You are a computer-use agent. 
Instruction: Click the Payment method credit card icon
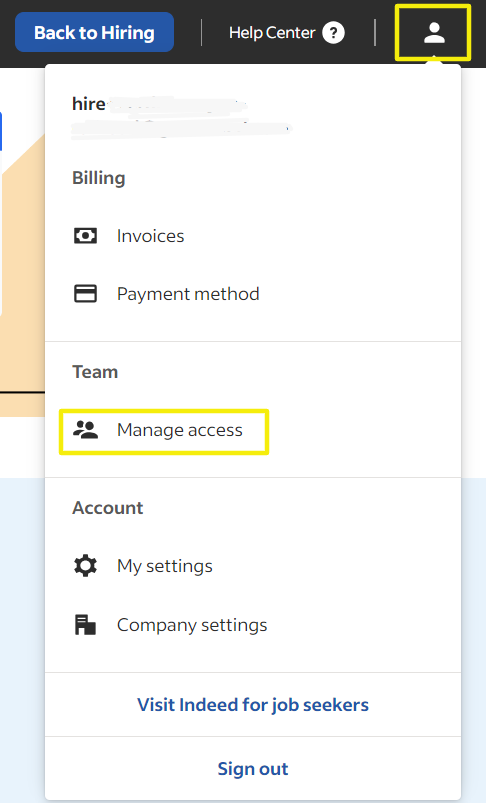pyautogui.click(x=85, y=294)
